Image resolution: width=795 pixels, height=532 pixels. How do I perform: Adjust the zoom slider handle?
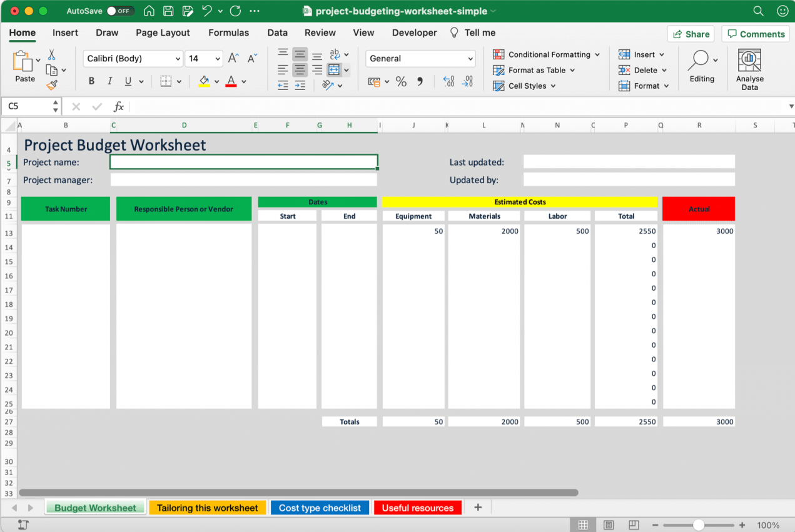[698, 525]
